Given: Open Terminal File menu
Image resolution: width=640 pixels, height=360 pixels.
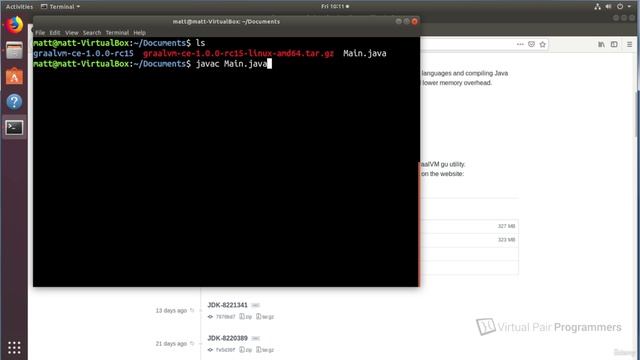Looking at the screenshot, I should coord(40,33).
